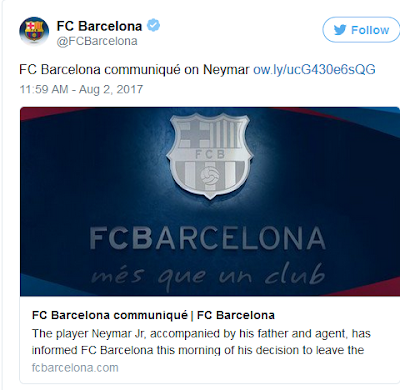Open the FC Barcelona display name profile
The image size is (400, 390).
(x=99, y=26)
